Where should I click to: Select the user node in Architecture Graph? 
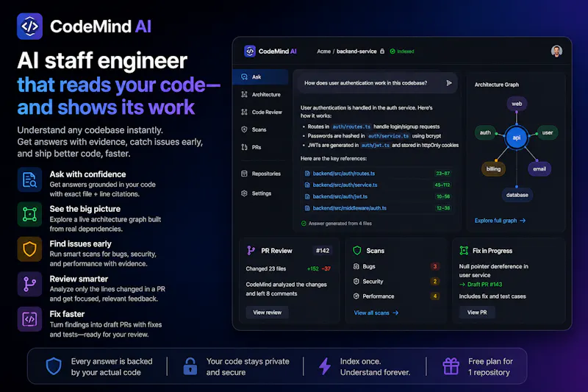pos(547,132)
